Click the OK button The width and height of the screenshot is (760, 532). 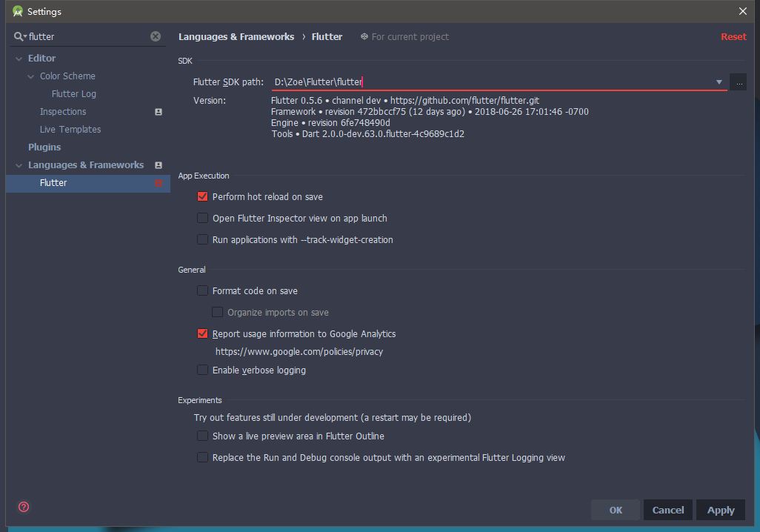tap(616, 511)
